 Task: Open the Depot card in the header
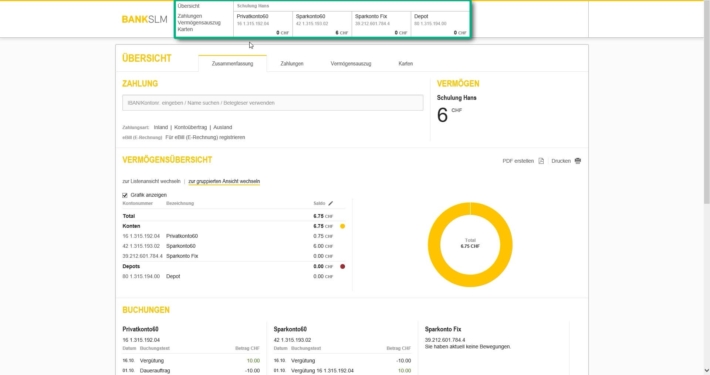(441, 24)
